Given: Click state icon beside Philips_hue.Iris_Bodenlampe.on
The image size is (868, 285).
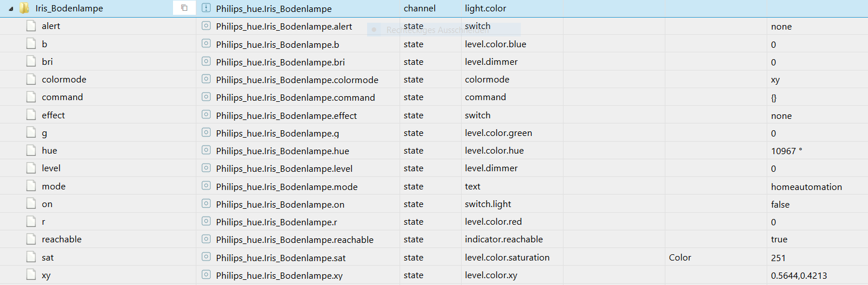Looking at the screenshot, I should point(206,204).
